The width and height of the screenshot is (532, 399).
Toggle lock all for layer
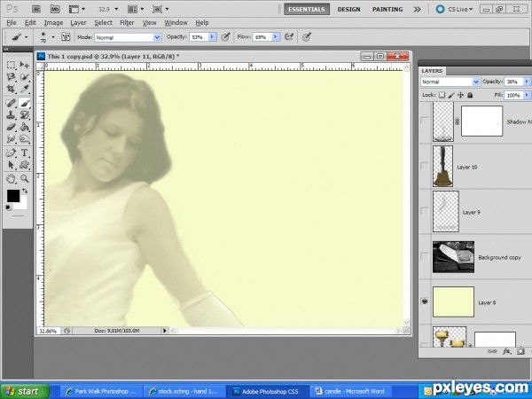[470, 95]
